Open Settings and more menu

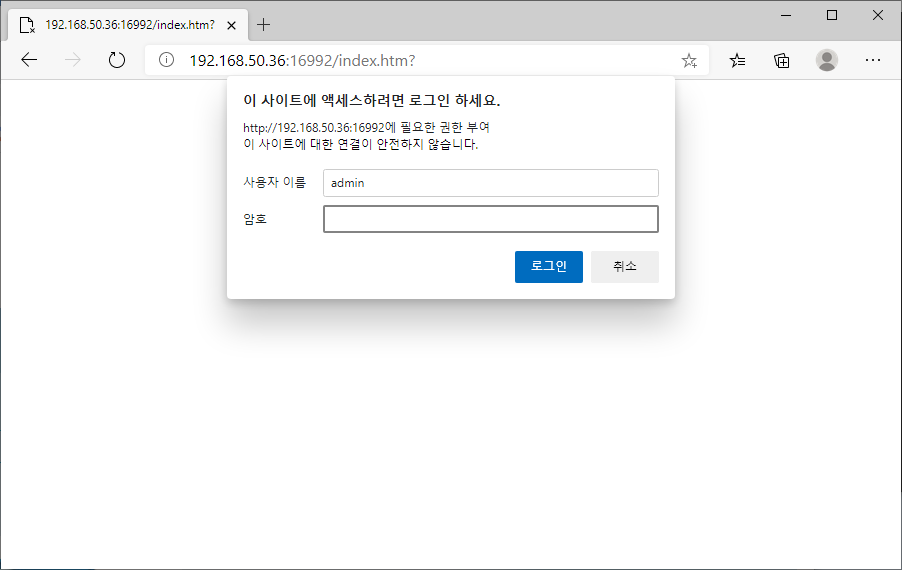click(873, 60)
